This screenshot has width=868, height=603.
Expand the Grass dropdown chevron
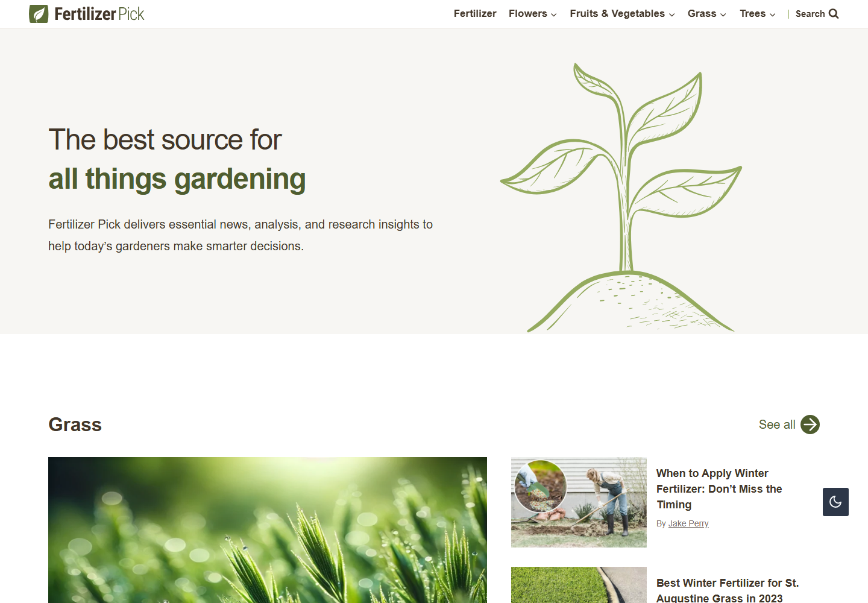tap(723, 14)
